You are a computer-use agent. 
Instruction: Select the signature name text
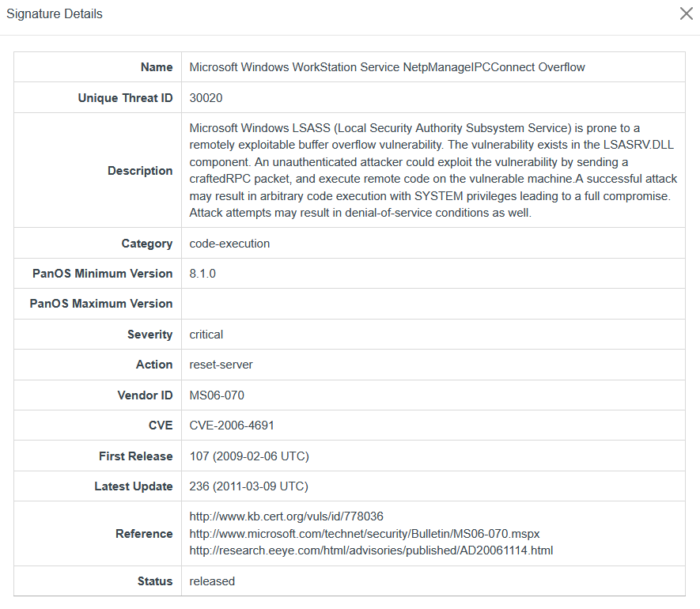[387, 67]
